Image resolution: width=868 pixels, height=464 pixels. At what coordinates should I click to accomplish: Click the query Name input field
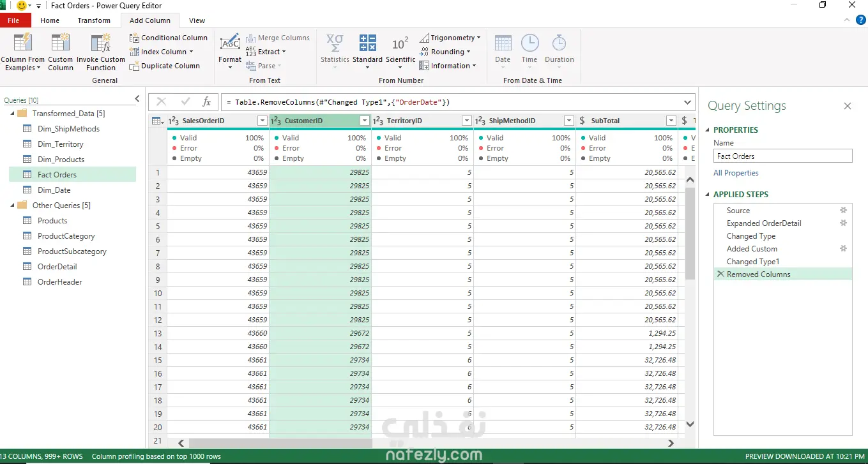click(x=783, y=156)
